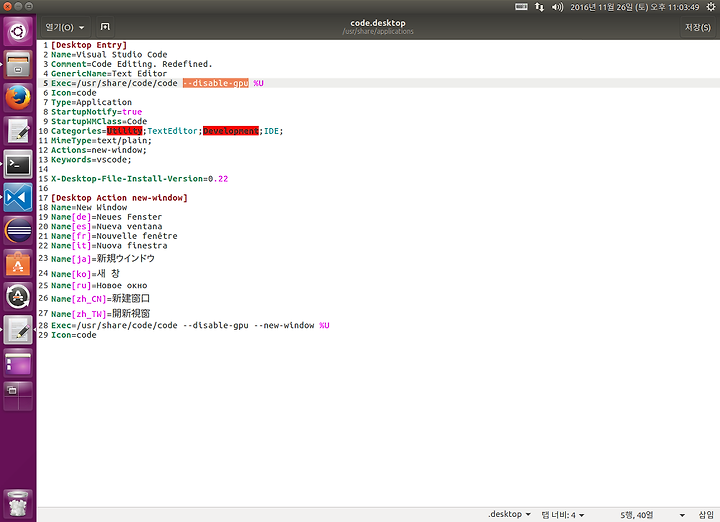Click the 저장(S) save button
This screenshot has width=720, height=522.
pyautogui.click(x=698, y=27)
